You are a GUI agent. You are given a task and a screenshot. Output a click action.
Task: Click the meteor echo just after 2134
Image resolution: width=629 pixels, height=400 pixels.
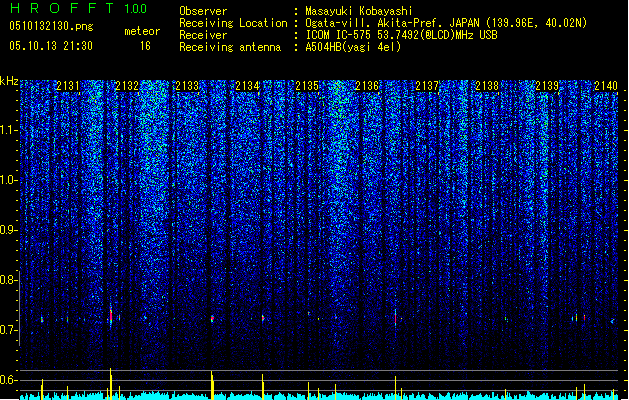click(263, 318)
